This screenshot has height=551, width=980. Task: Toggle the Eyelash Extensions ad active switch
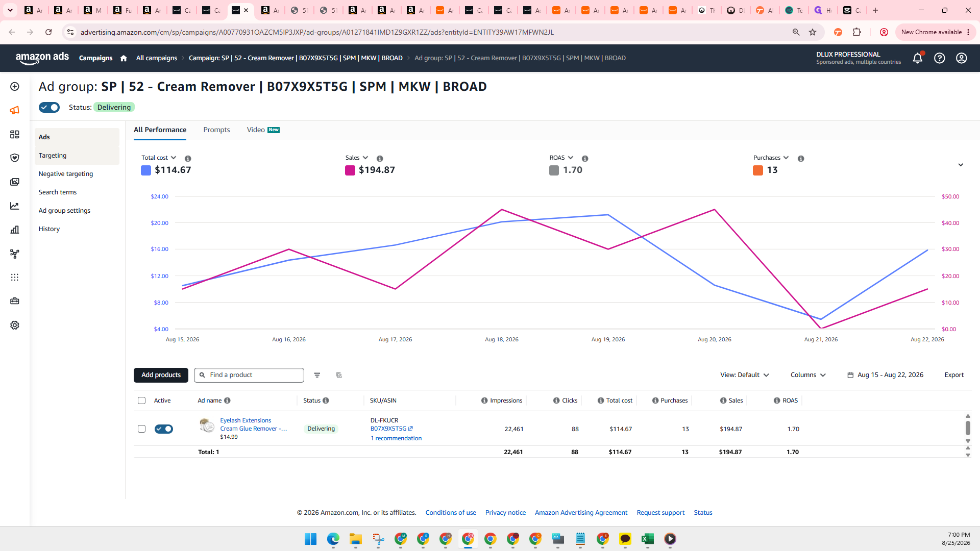point(164,429)
